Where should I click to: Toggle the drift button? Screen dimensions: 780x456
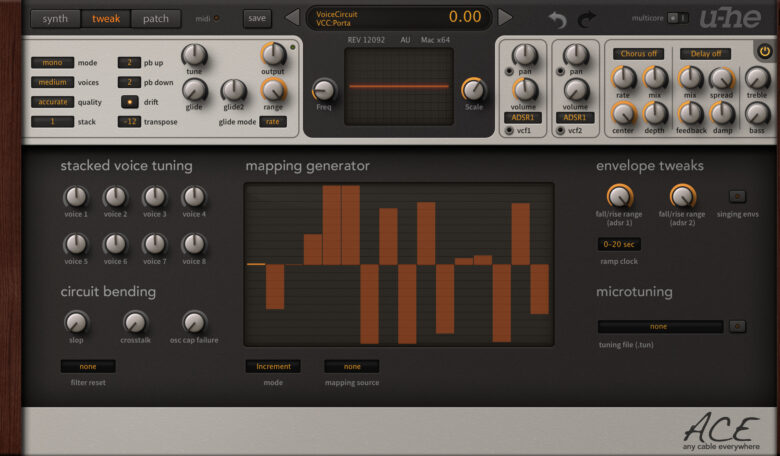tap(129, 101)
